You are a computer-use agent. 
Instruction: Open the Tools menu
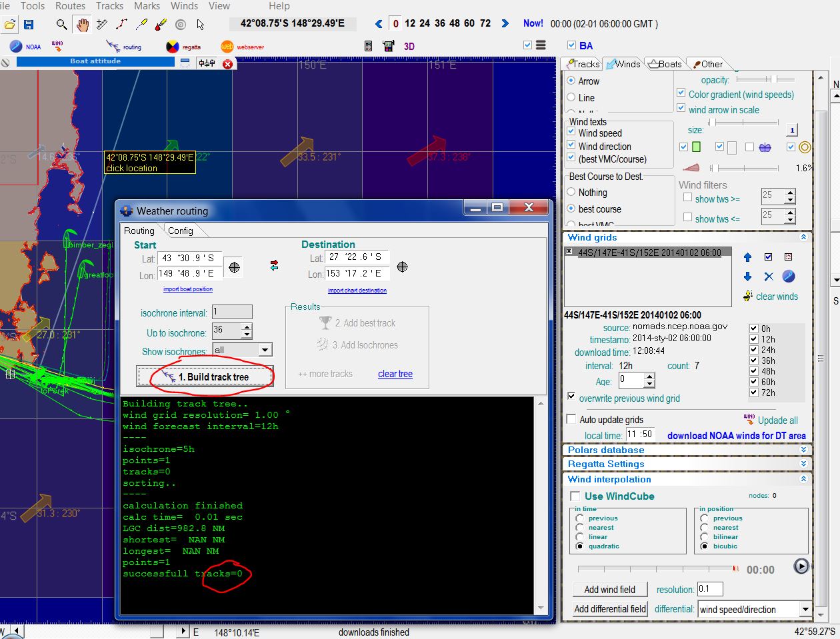(x=33, y=6)
